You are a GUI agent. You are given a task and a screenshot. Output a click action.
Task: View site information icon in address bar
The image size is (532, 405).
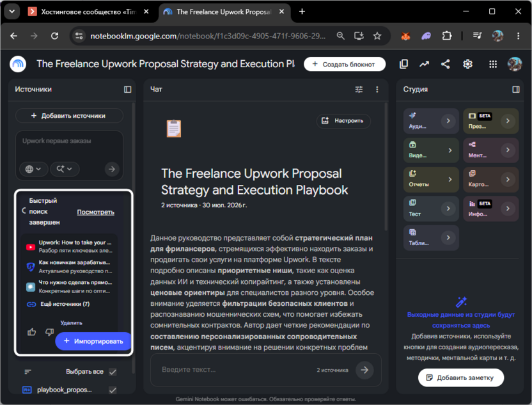tap(79, 36)
